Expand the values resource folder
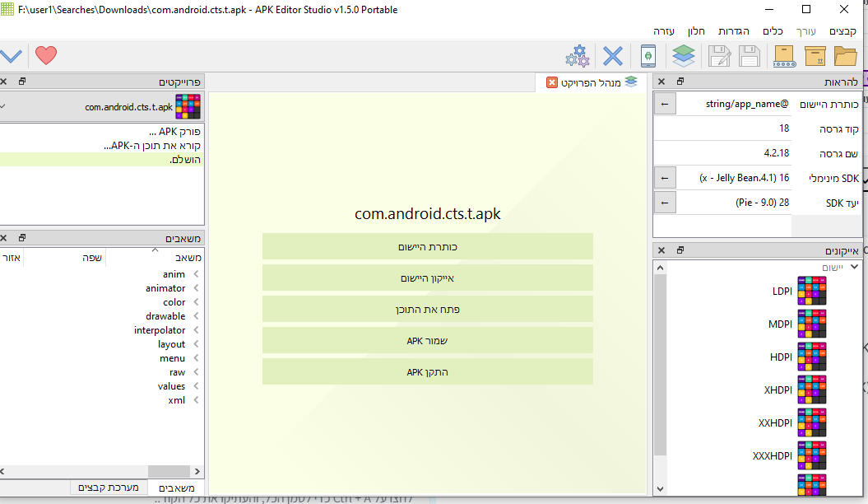Viewport: 868px width, 504px height. [x=196, y=386]
